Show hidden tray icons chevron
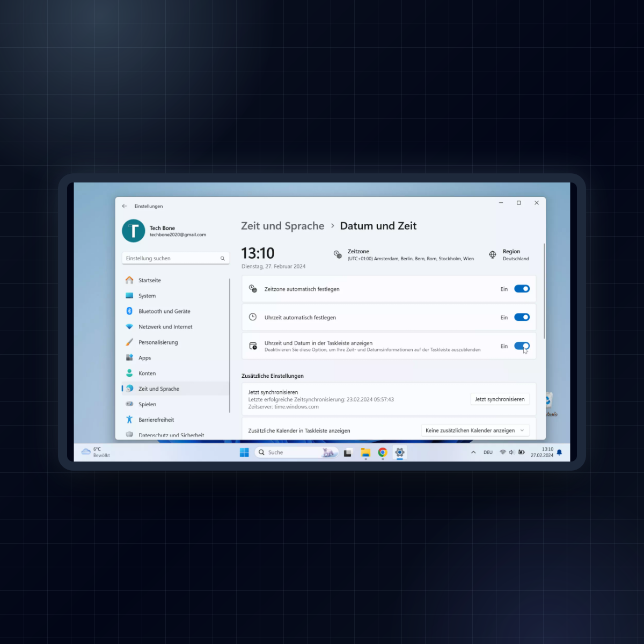 tap(473, 452)
